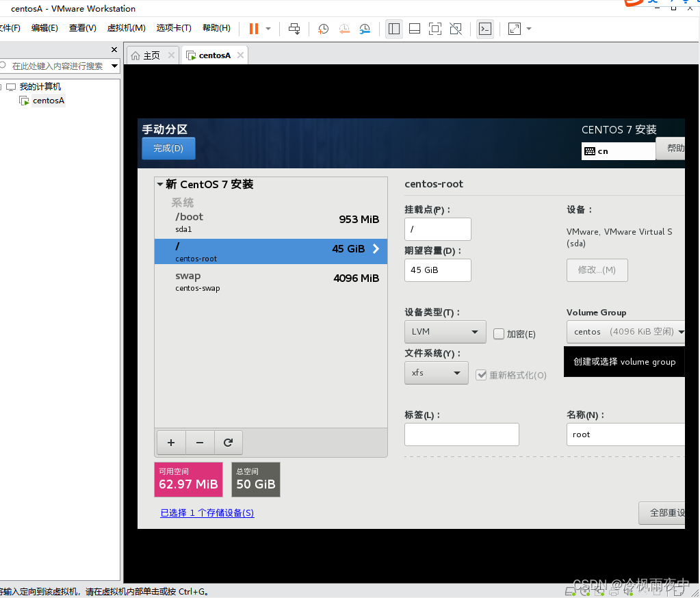The width and height of the screenshot is (700, 598).
Task: Click the 完成(D) done button
Action: [168, 148]
